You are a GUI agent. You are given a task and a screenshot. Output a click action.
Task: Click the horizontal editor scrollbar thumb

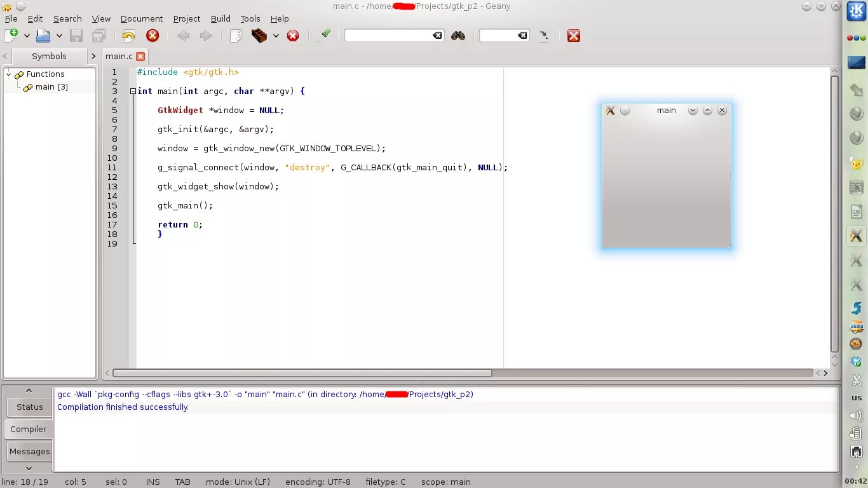302,373
